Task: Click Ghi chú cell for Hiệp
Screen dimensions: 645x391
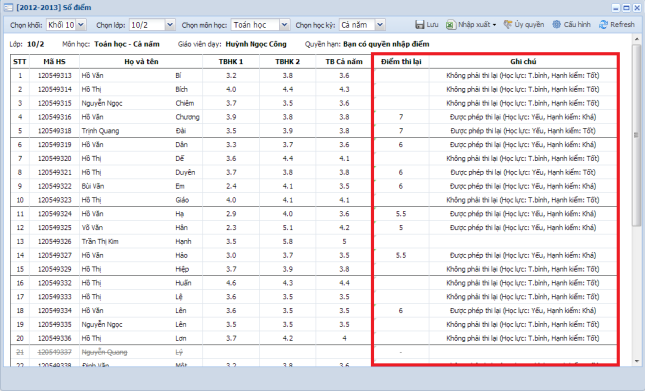Action: [x=523, y=269]
